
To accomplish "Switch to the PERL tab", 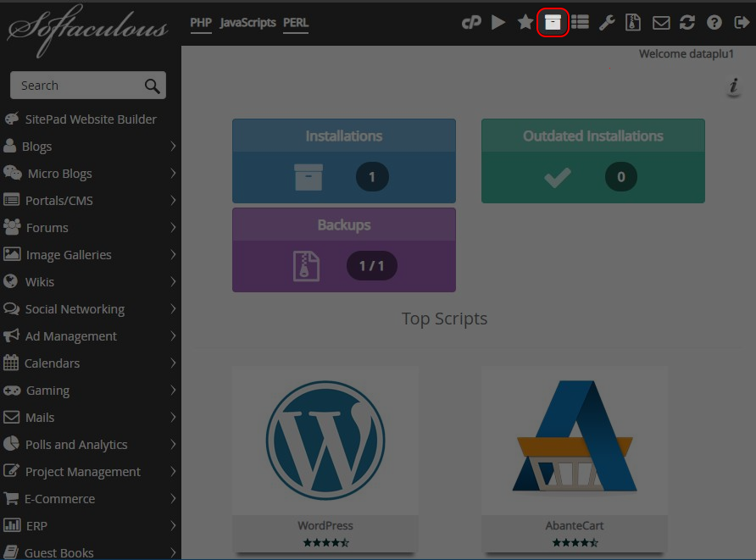I will click(296, 23).
